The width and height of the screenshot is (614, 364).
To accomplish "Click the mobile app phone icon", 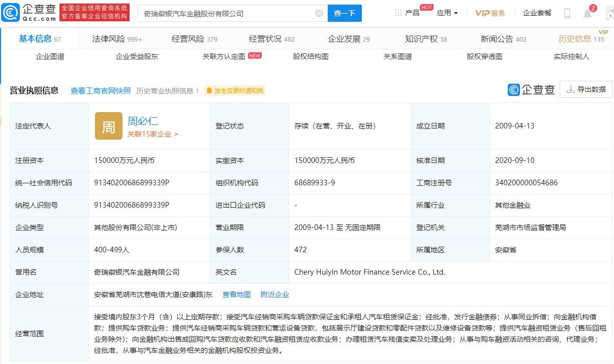I will coord(568,12).
